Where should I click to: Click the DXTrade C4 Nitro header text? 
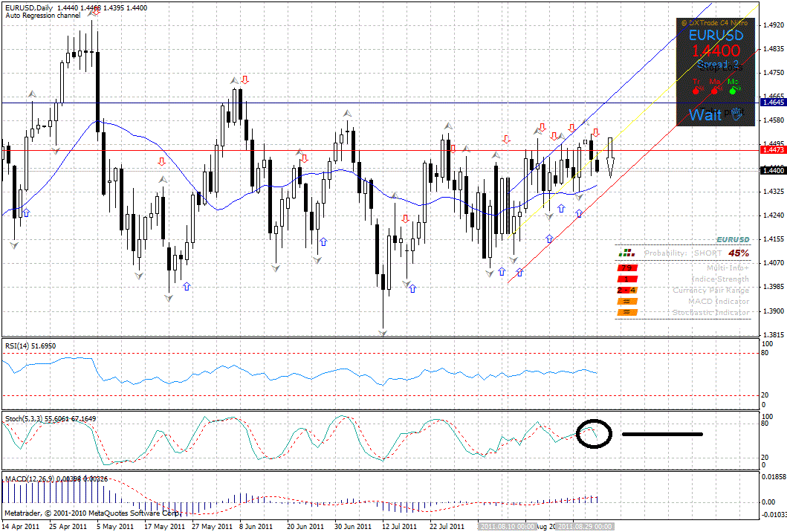point(715,22)
